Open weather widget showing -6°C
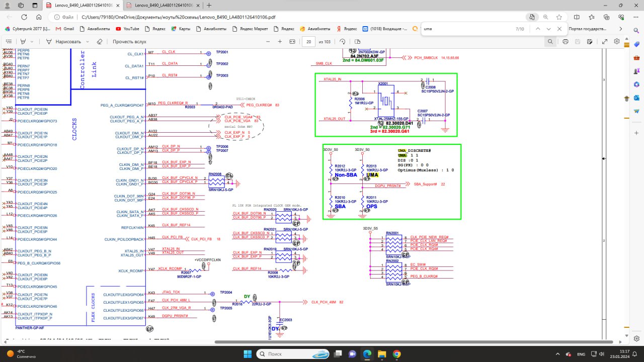Viewport: 644px width, 362px height. click(20, 354)
